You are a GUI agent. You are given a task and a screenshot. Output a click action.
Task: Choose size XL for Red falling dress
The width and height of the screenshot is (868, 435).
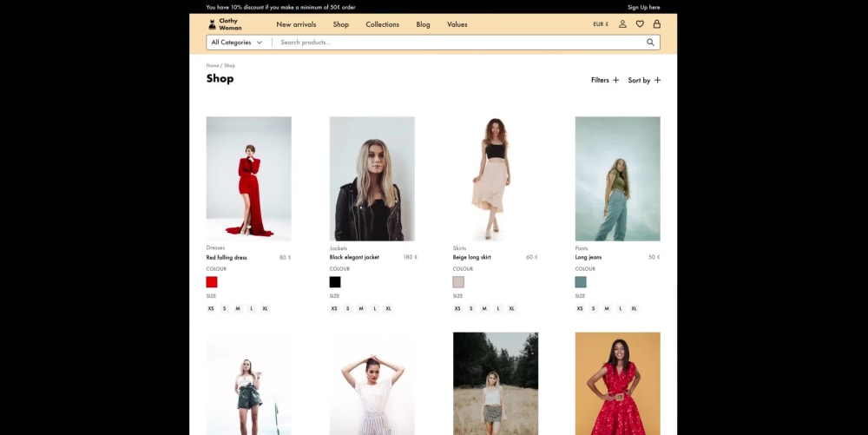point(265,309)
